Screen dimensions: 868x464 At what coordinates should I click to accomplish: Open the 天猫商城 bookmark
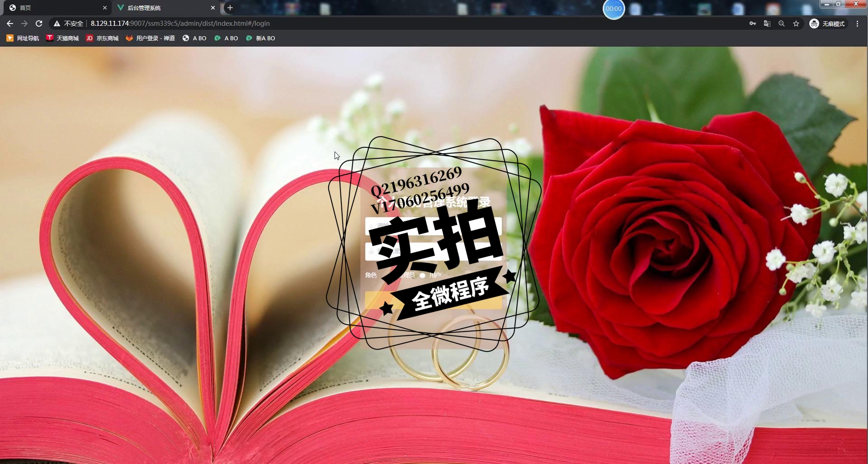62,38
